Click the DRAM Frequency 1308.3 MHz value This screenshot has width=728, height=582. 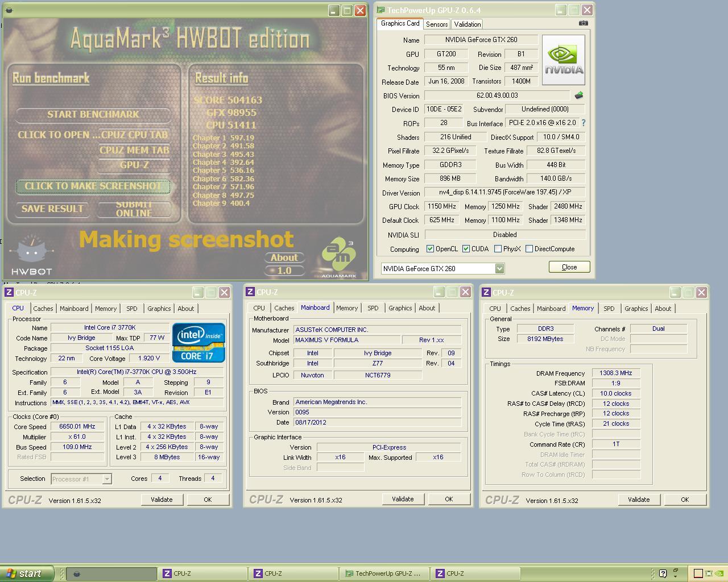point(616,373)
